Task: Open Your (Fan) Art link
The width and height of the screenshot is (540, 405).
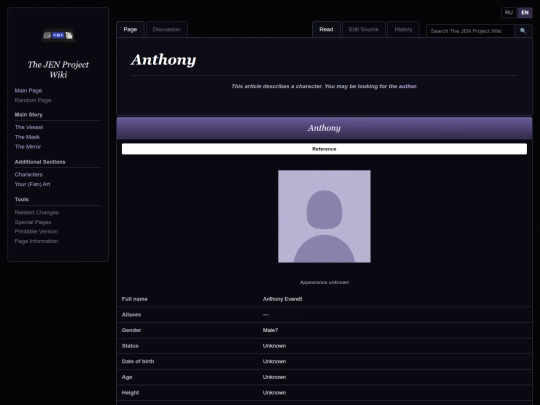Action: tap(32, 184)
